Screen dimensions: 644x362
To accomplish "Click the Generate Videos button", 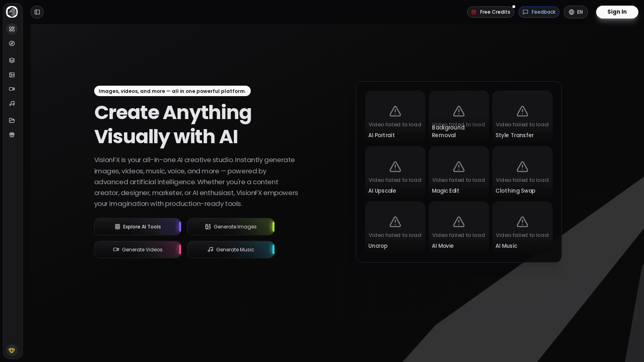I will click(138, 250).
